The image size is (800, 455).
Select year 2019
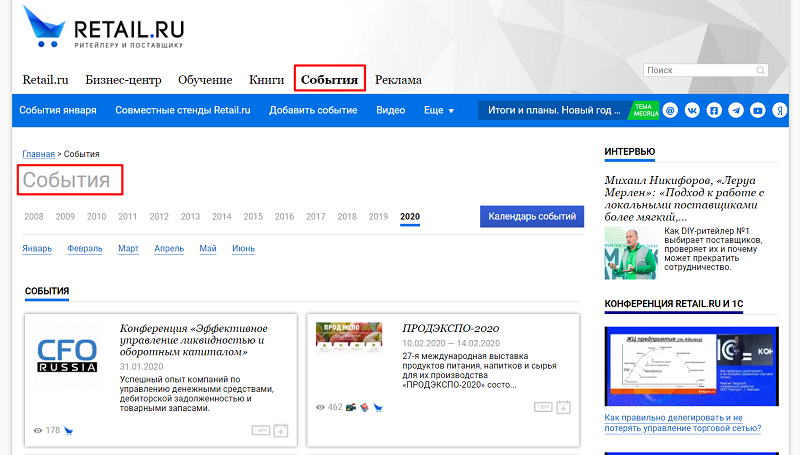pyautogui.click(x=379, y=216)
